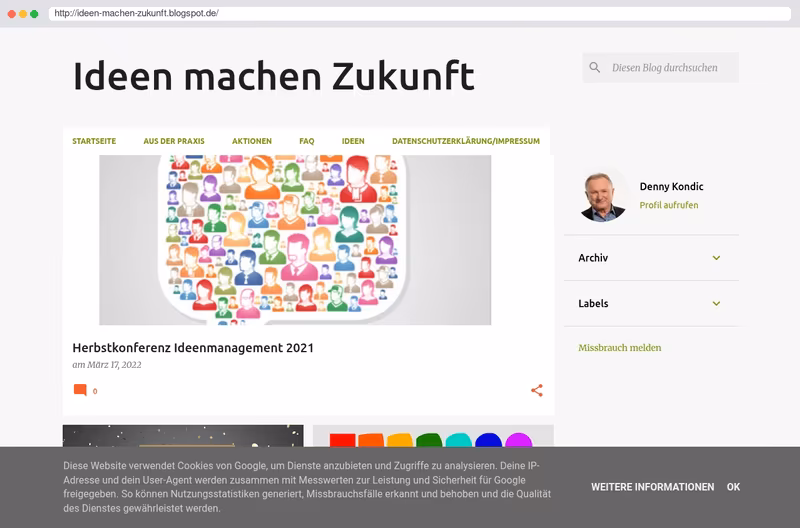Open the Herbstkonferenz Ideenmanagement 2021 post title
Image resolution: width=800 pixels, height=528 pixels.
click(x=193, y=347)
